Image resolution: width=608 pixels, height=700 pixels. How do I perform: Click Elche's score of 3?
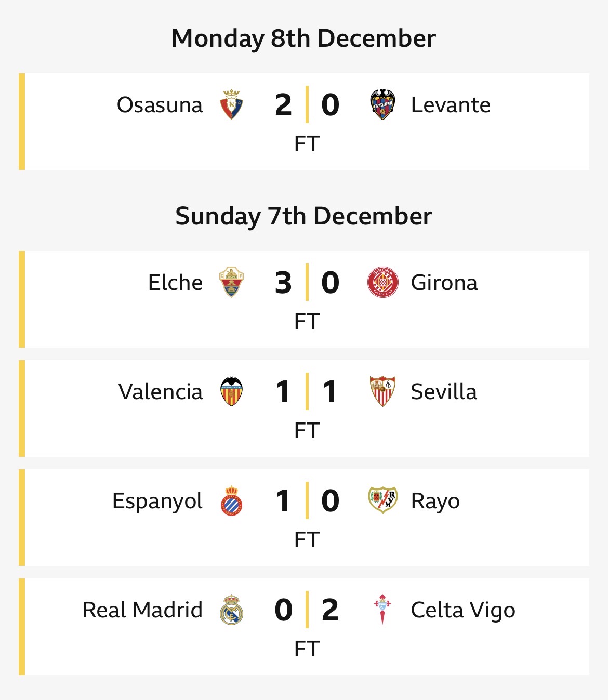(x=283, y=283)
